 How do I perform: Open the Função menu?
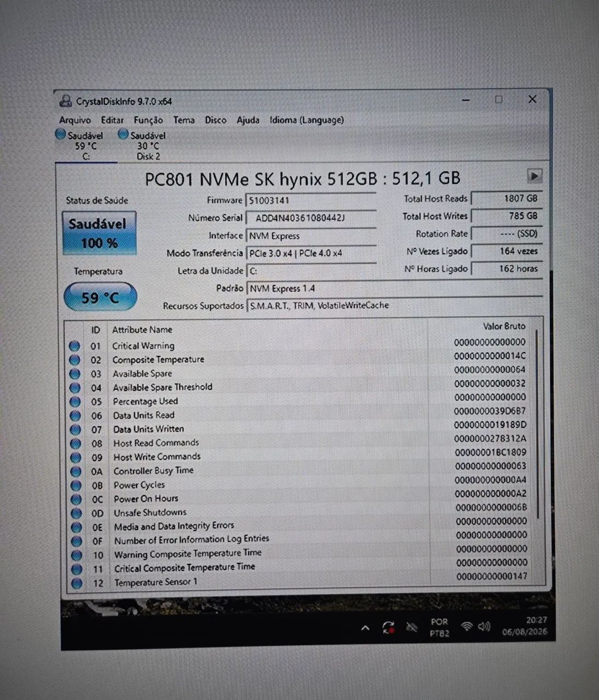148,120
